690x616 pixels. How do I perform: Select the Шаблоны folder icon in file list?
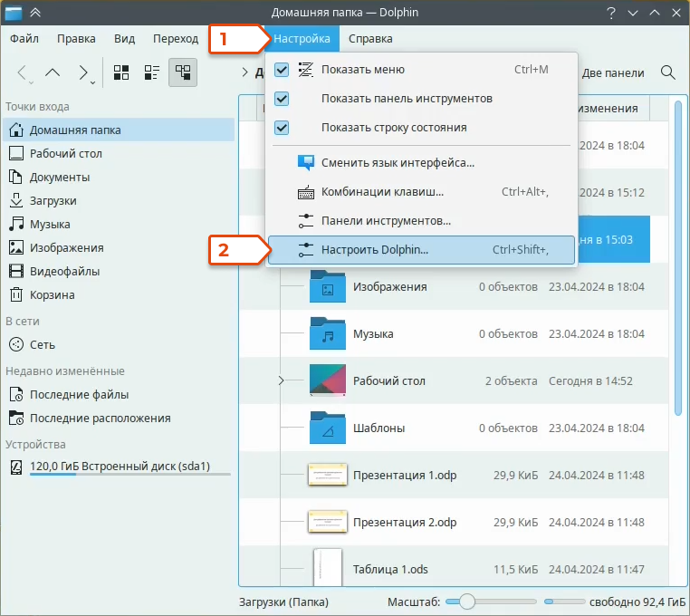(x=328, y=428)
